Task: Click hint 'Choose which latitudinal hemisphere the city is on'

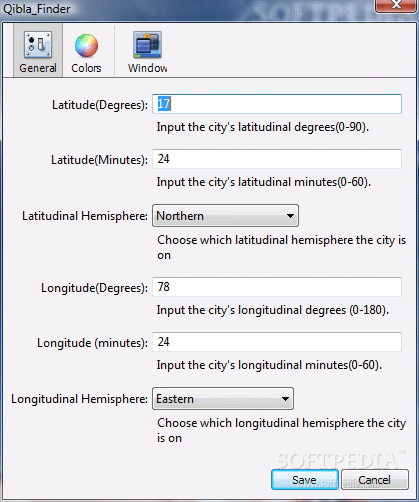Action: [x=281, y=247]
